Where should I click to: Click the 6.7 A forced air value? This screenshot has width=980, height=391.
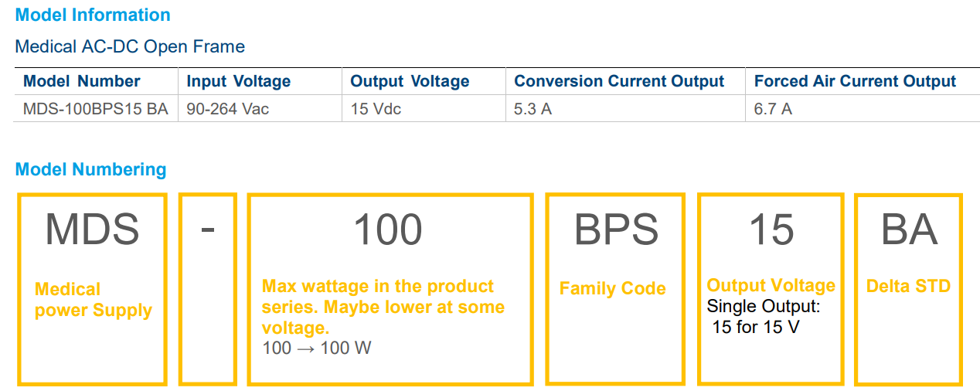pos(773,109)
